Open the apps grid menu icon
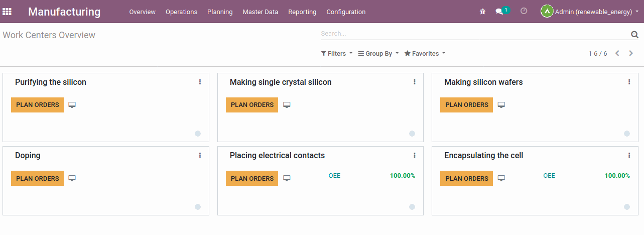The image size is (644, 235). [x=7, y=12]
